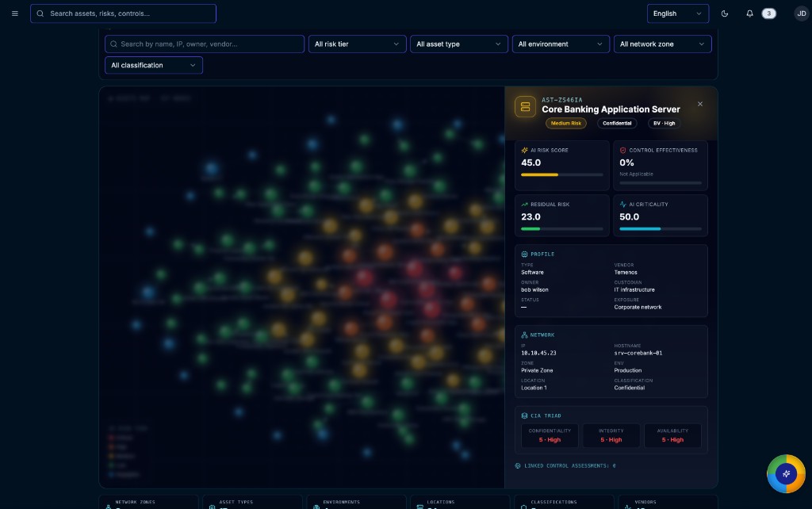This screenshot has height=509, width=812.
Task: Select the Confidentiality 5 · High card
Action: (x=550, y=435)
